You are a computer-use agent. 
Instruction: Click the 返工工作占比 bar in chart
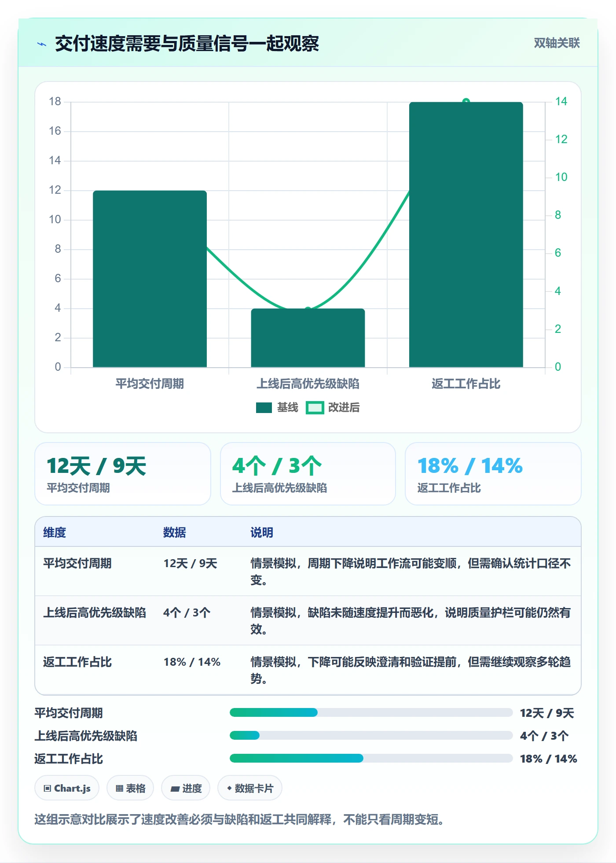click(466, 235)
